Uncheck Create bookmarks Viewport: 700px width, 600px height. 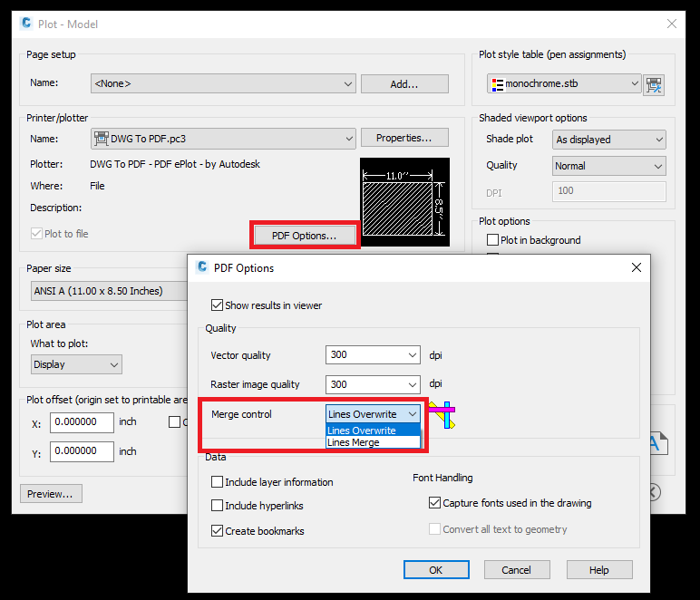pos(217,531)
